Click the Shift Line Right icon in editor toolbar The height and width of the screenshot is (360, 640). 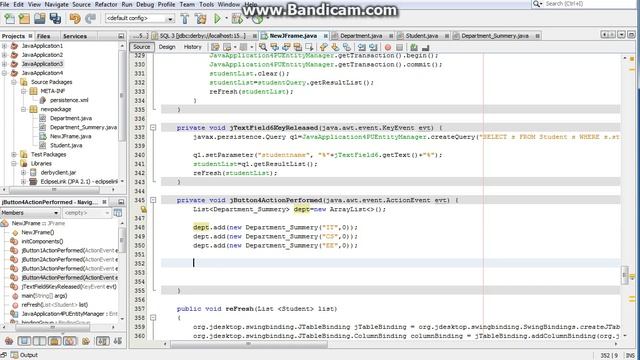coord(373,47)
